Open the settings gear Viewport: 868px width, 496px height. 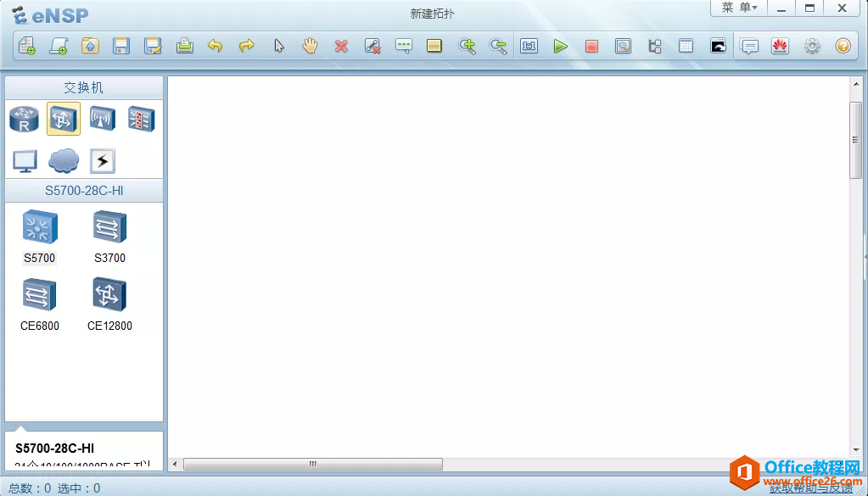[x=812, y=46]
